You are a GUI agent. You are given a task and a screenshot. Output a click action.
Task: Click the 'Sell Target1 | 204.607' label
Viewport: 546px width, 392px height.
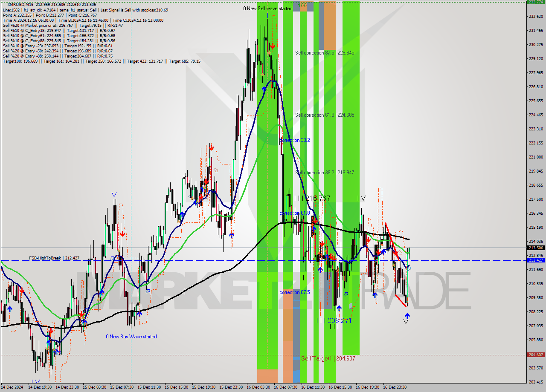pyautogui.click(x=328, y=358)
